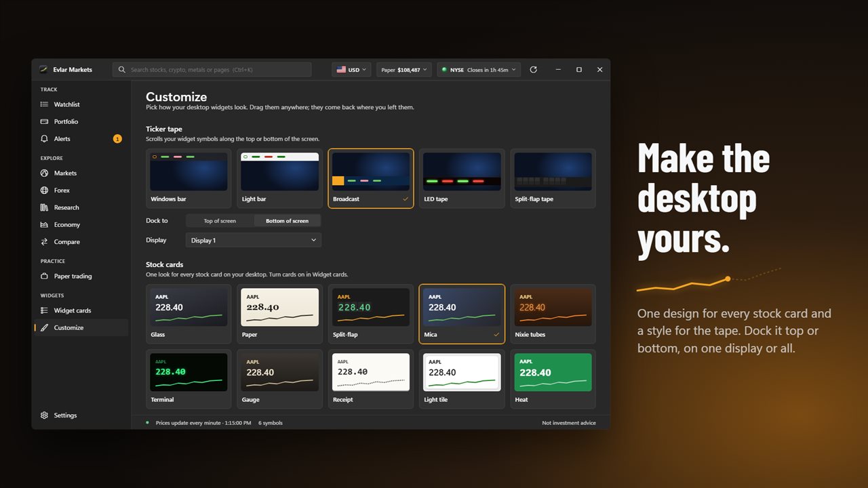Open Watchlist from the sidebar
868x488 pixels.
click(81, 104)
